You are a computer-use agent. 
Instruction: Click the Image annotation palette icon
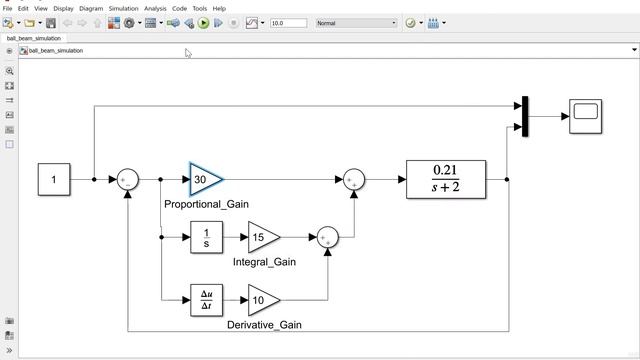click(x=9, y=115)
